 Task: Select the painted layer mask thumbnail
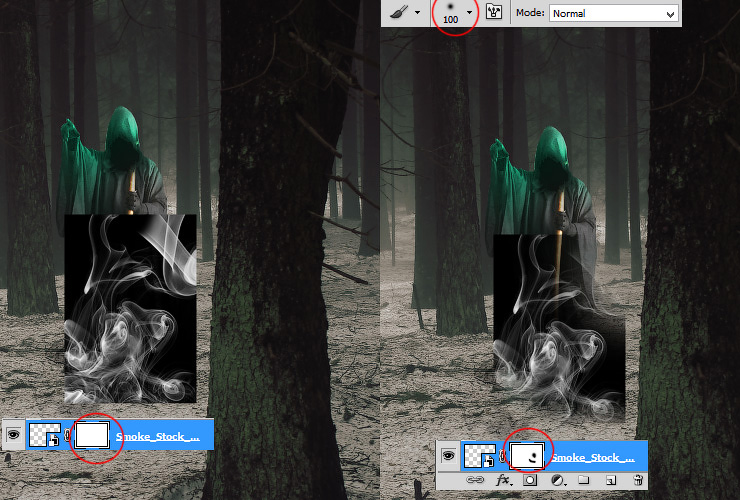pos(527,456)
